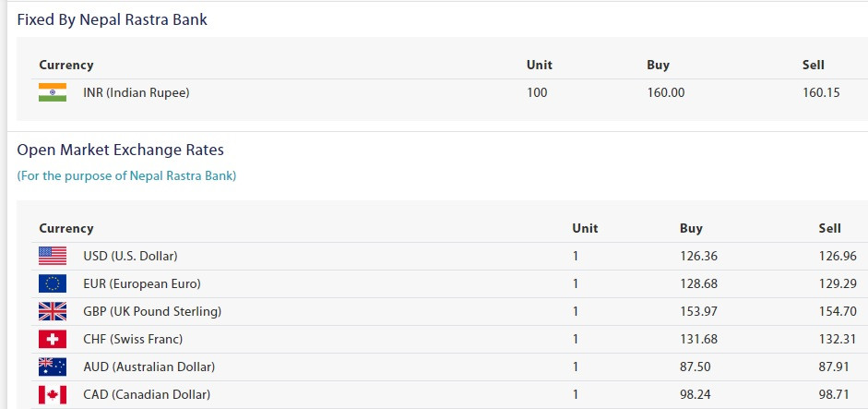The image size is (868, 409).
Task: Click the INR sell rate 160.15
Action: click(x=821, y=92)
